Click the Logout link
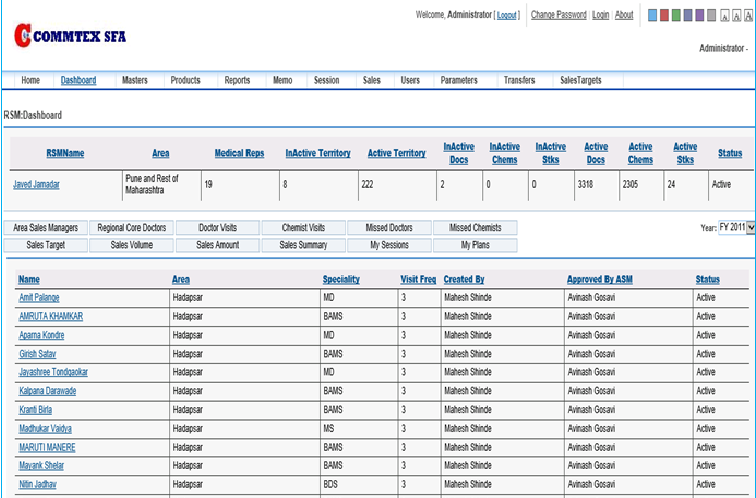The width and height of the screenshot is (756, 498). pos(507,15)
